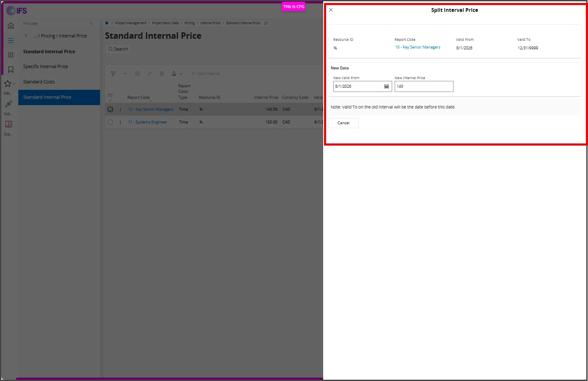
Task: Click the Currency Code column header
Action: pos(295,97)
